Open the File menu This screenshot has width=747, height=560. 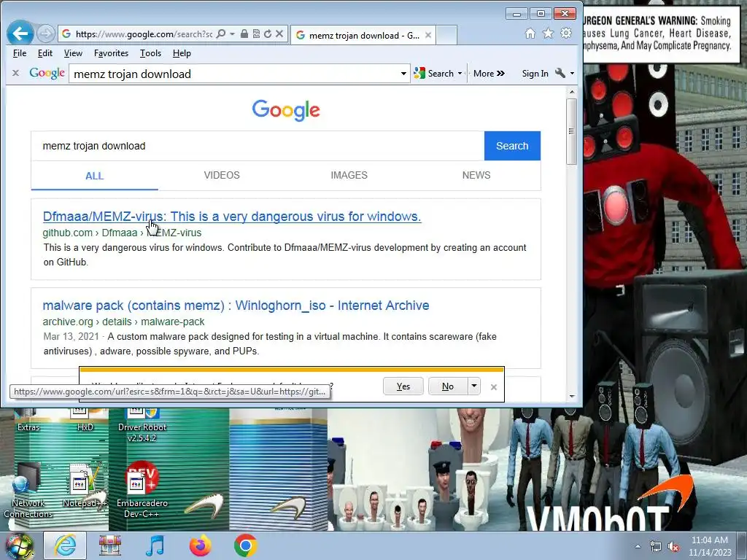[20, 53]
